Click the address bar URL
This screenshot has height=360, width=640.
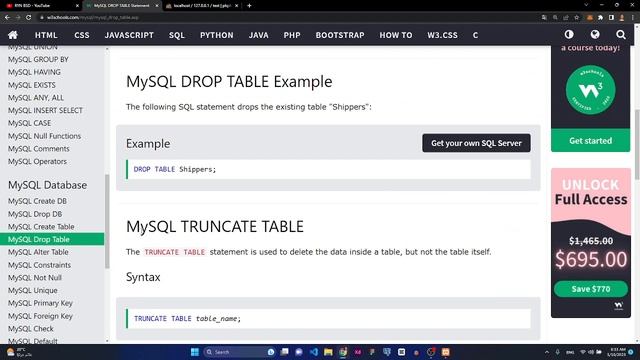point(92,18)
